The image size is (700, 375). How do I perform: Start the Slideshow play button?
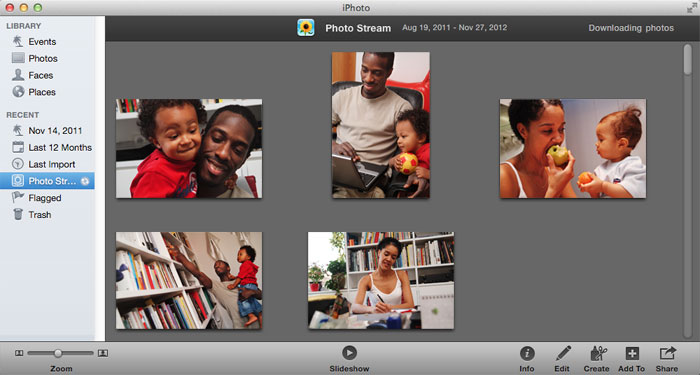[349, 353]
